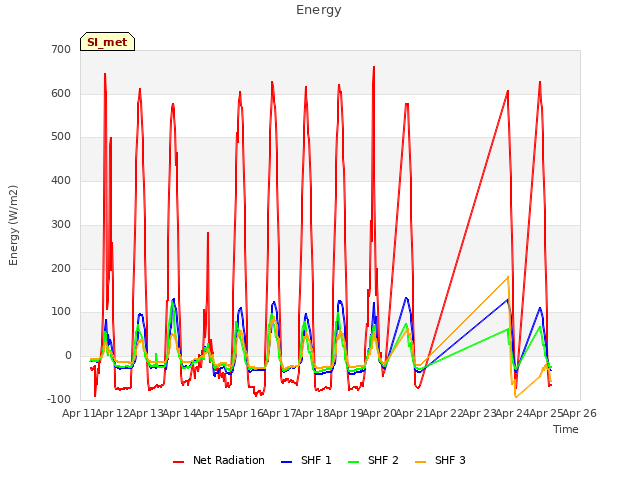Click the 0 y-axis tick label
Viewport: 640px width, 480px height.
[68, 356]
